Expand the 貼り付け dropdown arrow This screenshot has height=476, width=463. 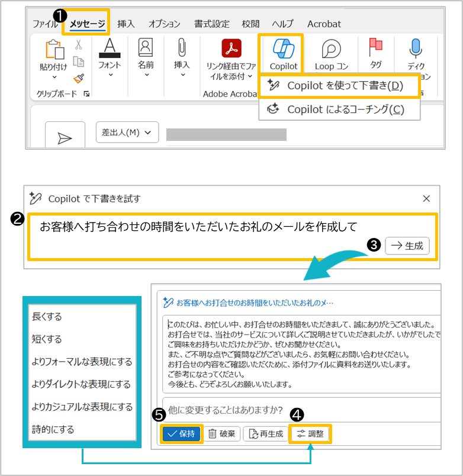(54, 77)
